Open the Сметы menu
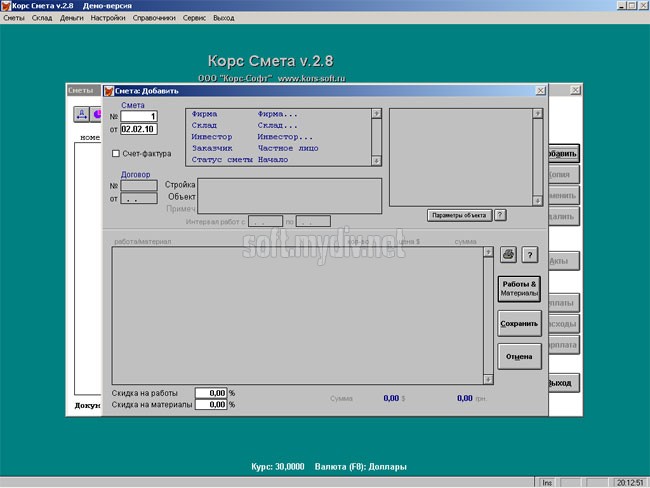Viewport: 650px width, 488px height. [x=14, y=18]
